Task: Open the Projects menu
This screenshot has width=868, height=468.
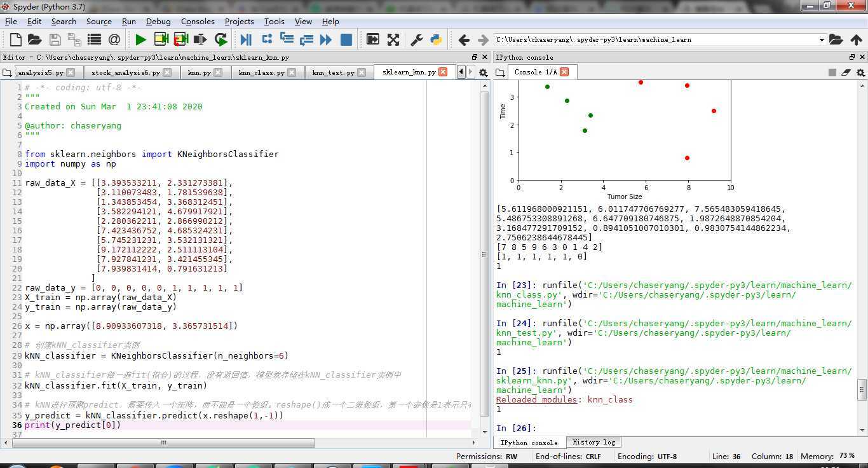Action: click(239, 21)
